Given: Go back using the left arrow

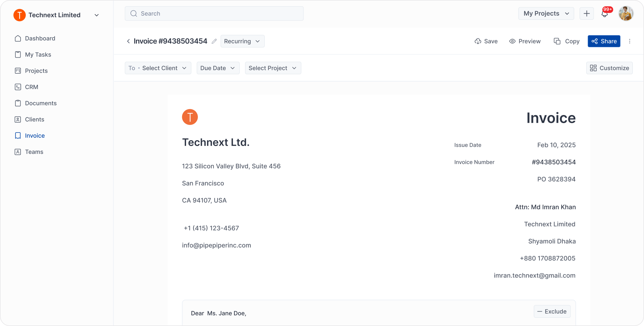Looking at the screenshot, I should 128,41.
